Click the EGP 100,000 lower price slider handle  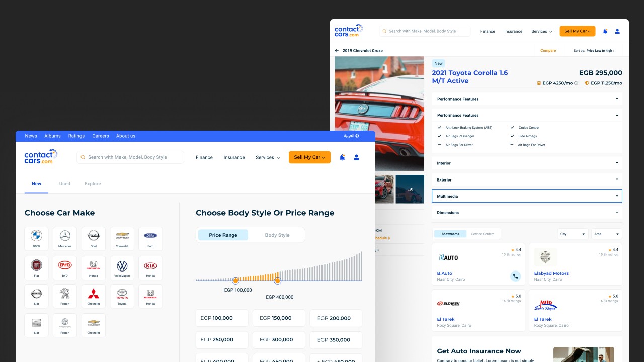tap(235, 280)
